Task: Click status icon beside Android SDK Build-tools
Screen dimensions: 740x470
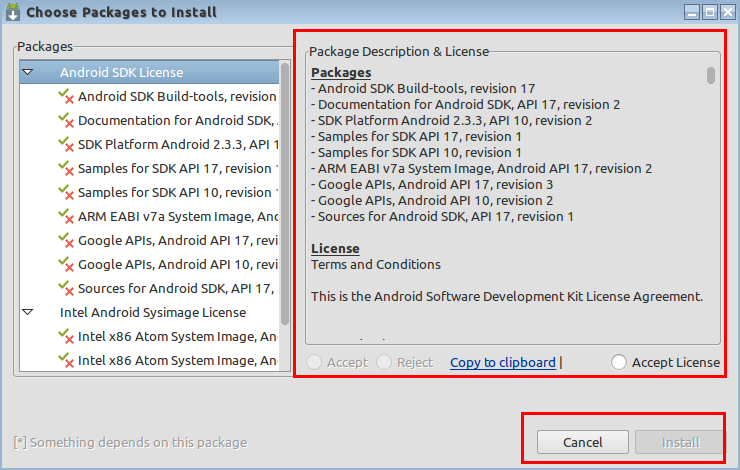Action: 66,96
